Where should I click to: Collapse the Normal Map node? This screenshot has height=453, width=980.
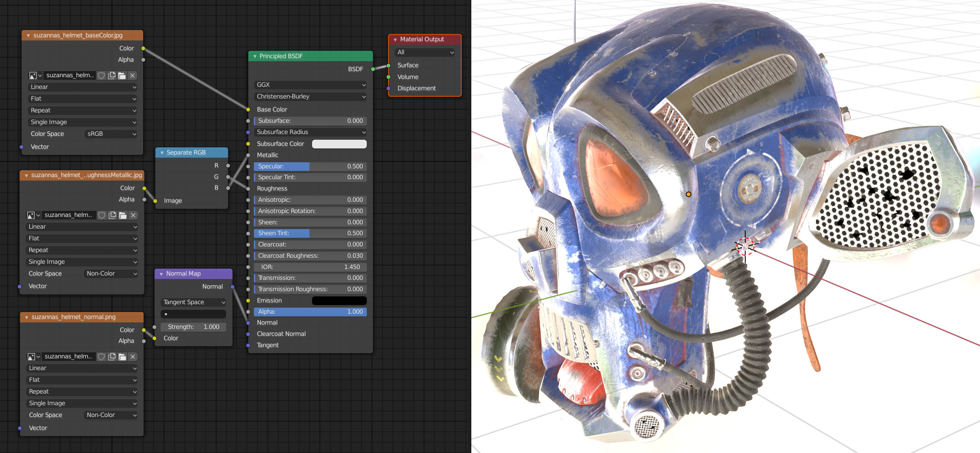(x=161, y=274)
